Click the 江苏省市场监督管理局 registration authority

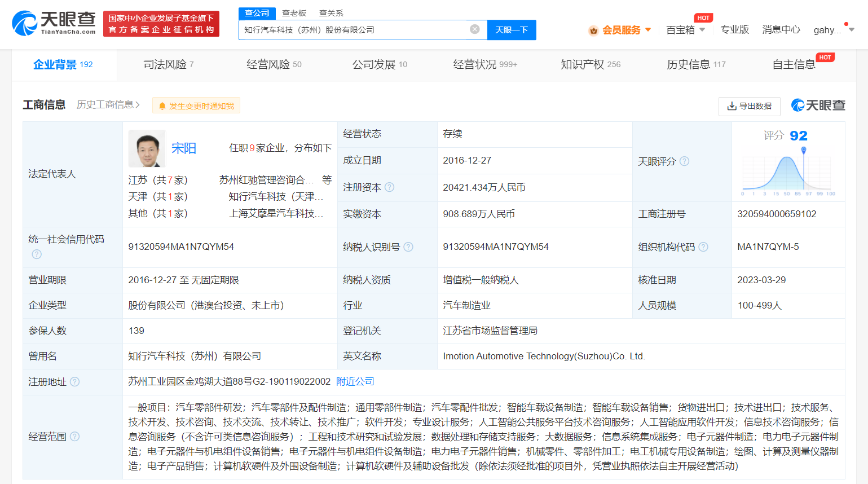(x=490, y=331)
